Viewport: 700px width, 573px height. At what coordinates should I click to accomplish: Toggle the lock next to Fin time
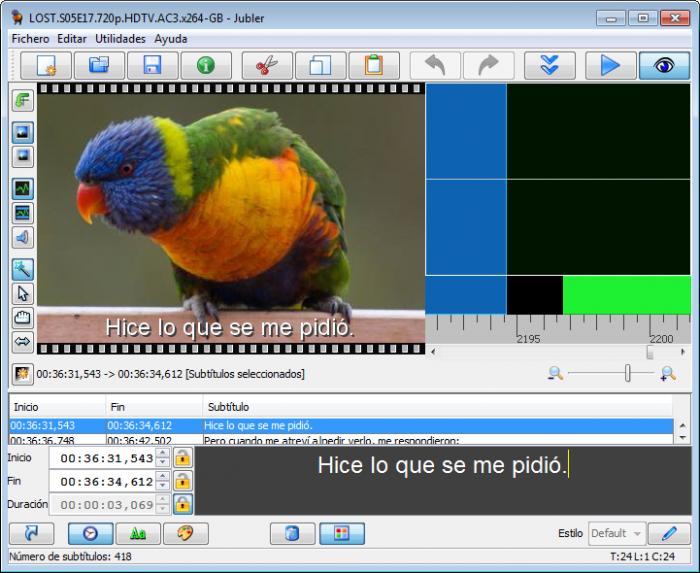[x=182, y=481]
